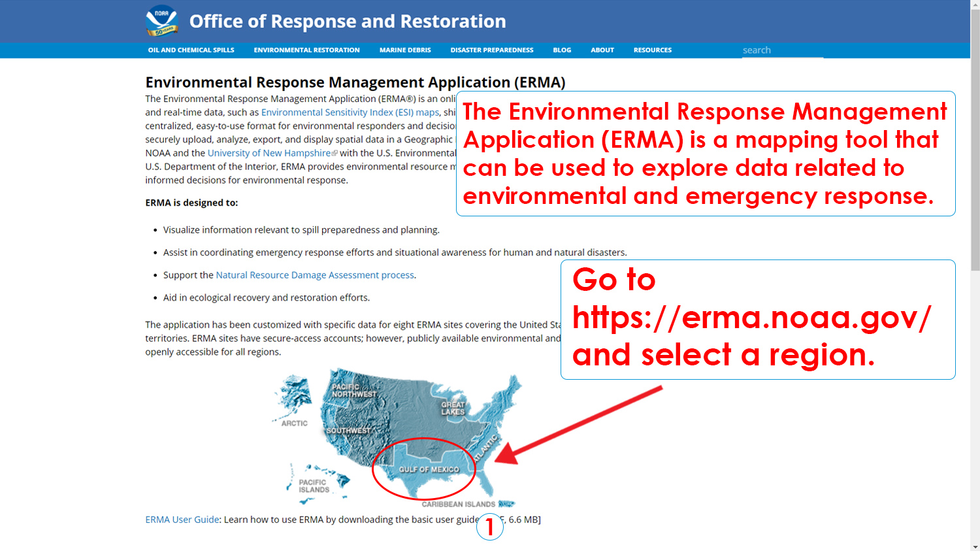This screenshot has height=551, width=980.
Task: Open the Resources menu
Action: (x=652, y=50)
